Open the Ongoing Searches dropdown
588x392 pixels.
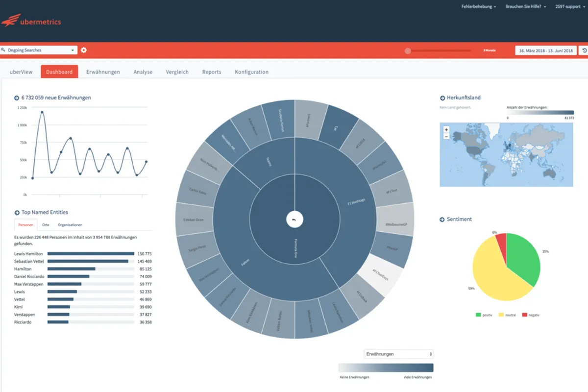coord(39,50)
